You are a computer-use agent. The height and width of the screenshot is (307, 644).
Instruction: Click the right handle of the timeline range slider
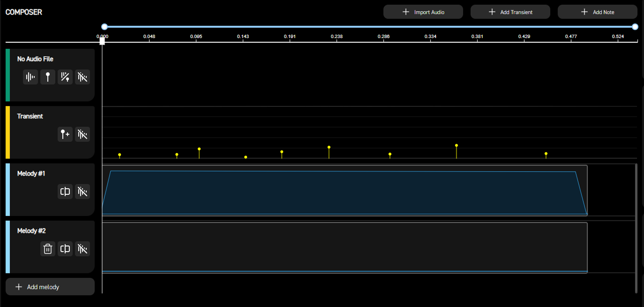pyautogui.click(x=635, y=27)
